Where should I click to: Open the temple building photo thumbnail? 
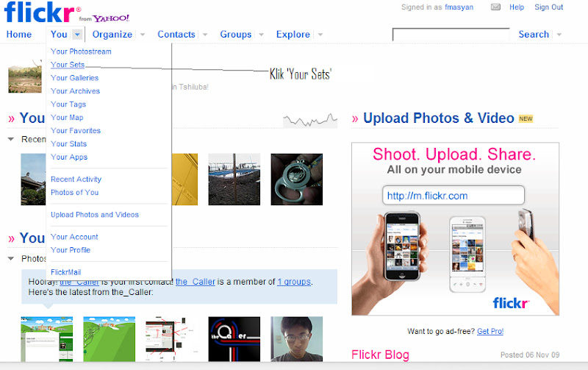[33, 179]
